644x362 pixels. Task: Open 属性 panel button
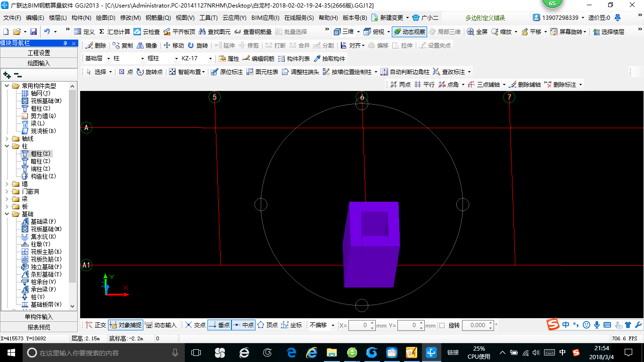(229, 58)
